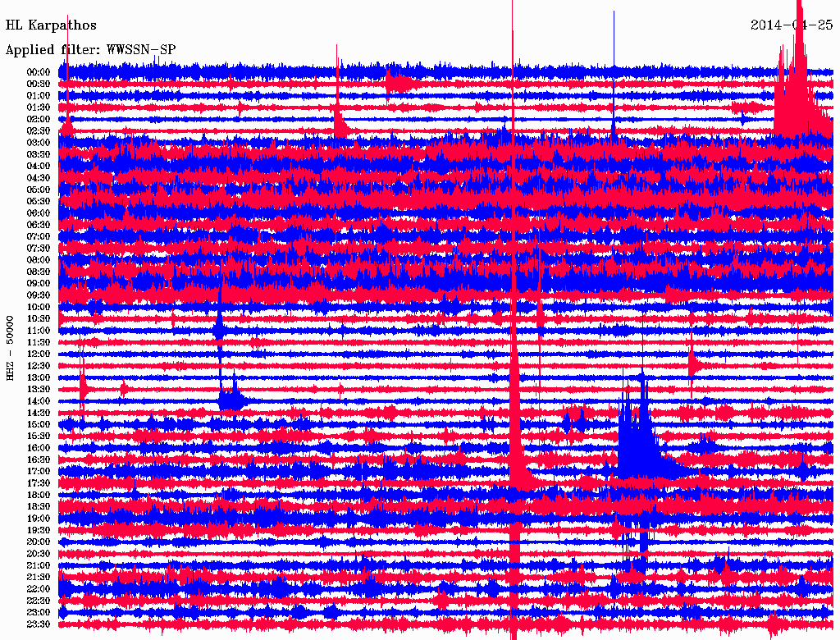The image size is (840, 640).
Task: Select the 19:00 time label
Action: coord(39,519)
